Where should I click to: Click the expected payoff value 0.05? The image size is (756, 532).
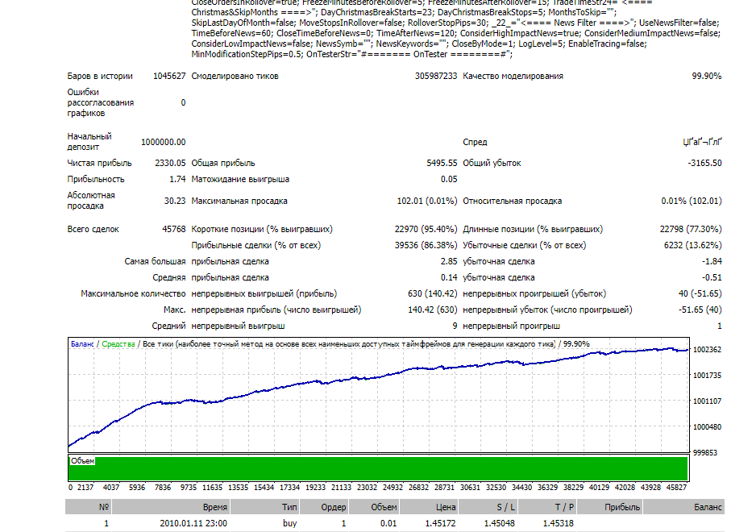click(x=449, y=179)
